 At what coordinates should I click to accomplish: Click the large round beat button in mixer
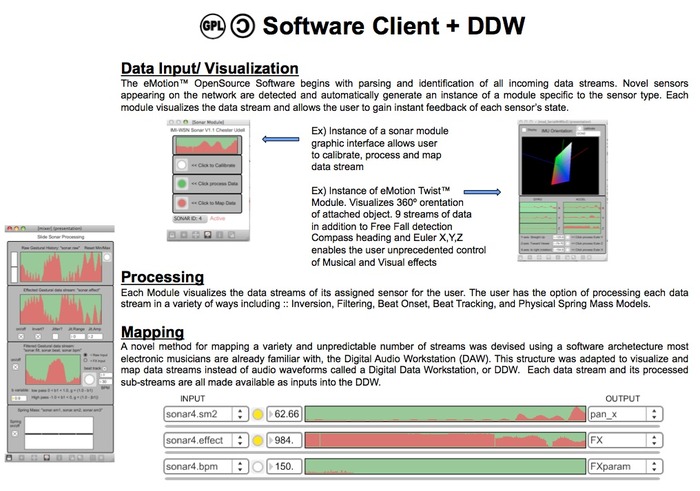(90, 379)
